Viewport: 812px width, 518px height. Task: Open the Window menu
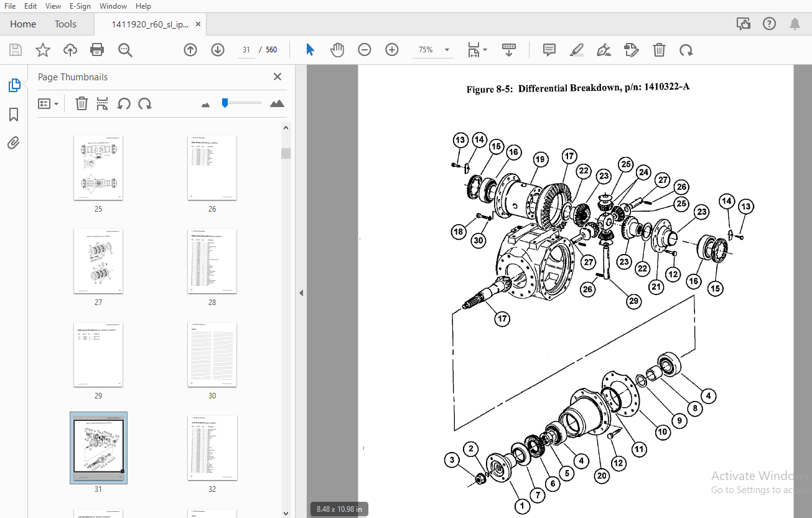coord(113,6)
